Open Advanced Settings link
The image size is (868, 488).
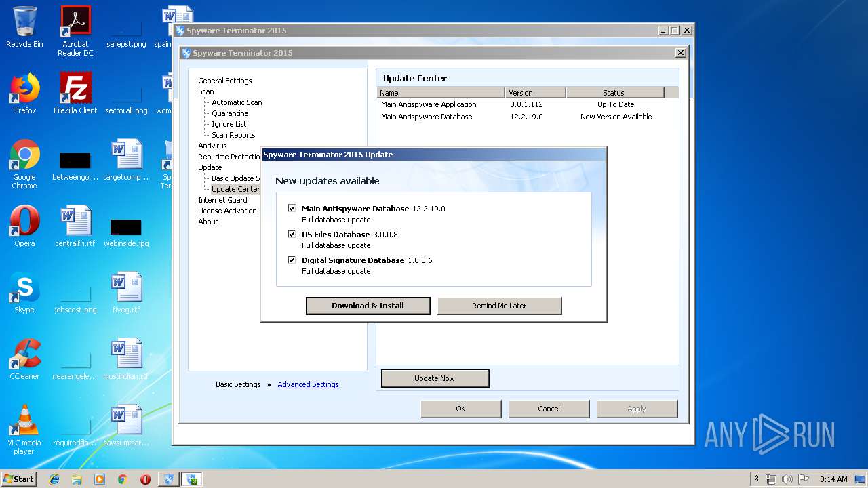coord(308,384)
